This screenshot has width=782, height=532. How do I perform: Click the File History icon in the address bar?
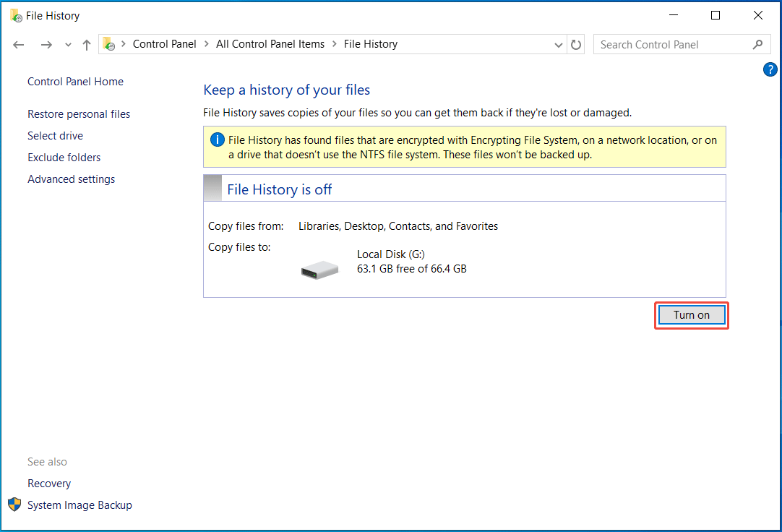pyautogui.click(x=108, y=43)
